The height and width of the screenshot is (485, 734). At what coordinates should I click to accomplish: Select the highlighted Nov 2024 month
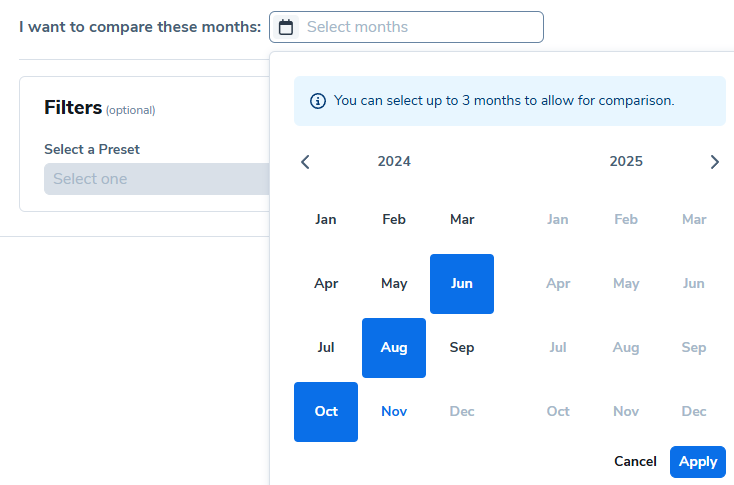coord(394,412)
